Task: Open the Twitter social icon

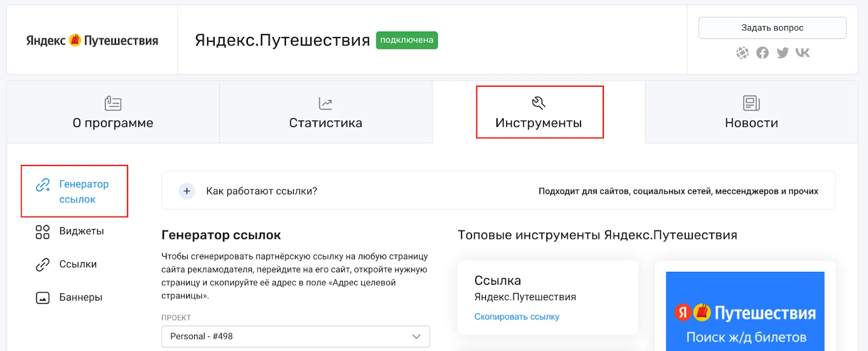Action: (782, 53)
